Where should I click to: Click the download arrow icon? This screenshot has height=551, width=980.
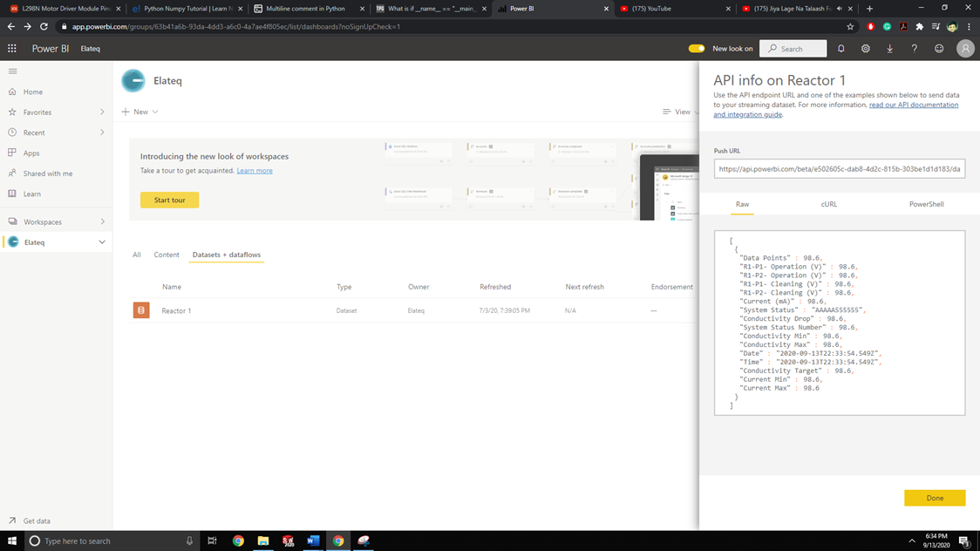[x=890, y=48]
